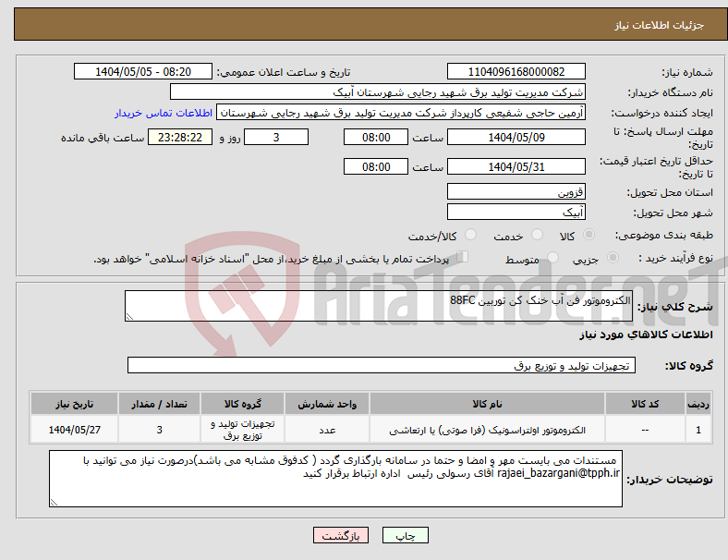728x560 pixels.
Task: Click the delivery province field قزوین
Action: click(x=516, y=192)
